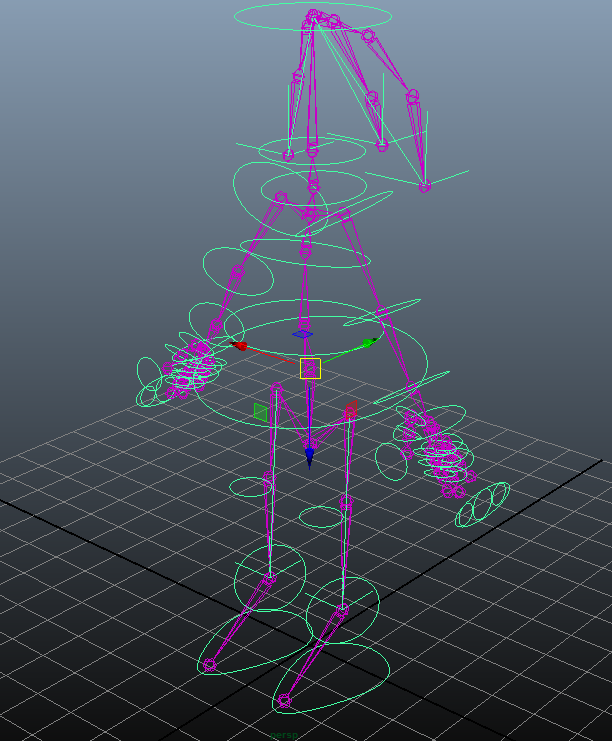The image size is (612, 741).
Task: Grab the red X-axis arrow of move manipulator
Action: pos(239,346)
